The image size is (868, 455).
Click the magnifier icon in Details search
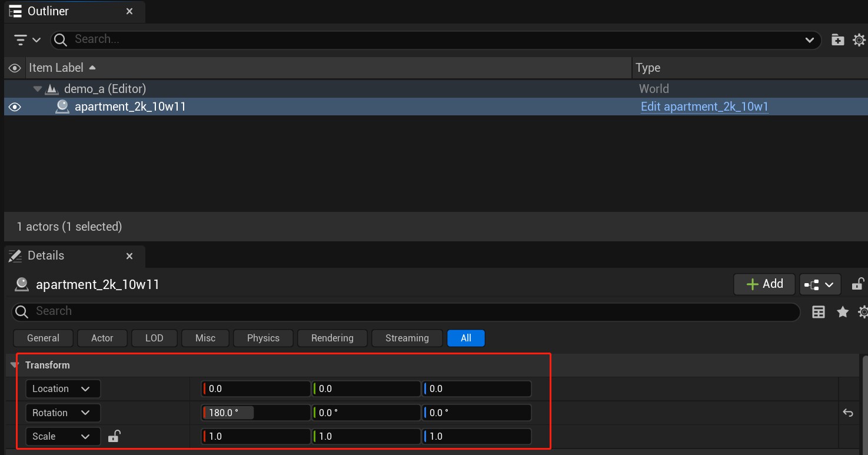click(22, 311)
